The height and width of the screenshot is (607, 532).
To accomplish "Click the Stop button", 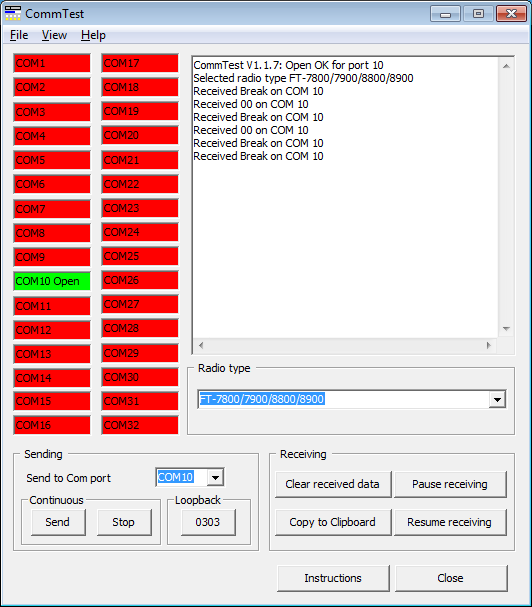I will pyautogui.click(x=124, y=522).
